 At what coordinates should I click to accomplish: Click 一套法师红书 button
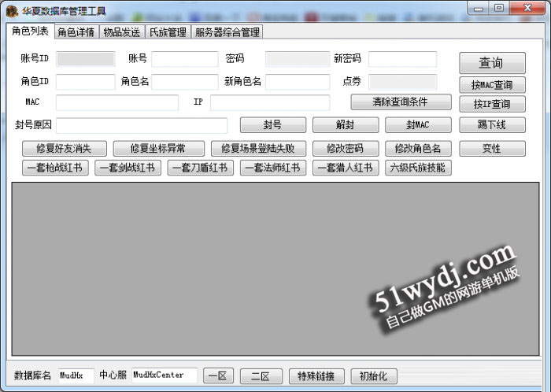coord(273,168)
